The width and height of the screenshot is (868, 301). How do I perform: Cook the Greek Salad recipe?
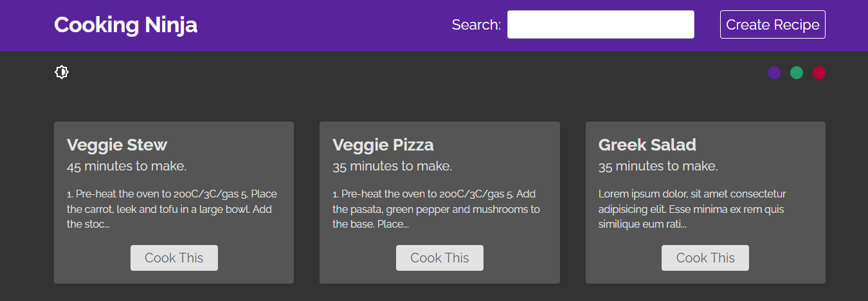(x=705, y=258)
